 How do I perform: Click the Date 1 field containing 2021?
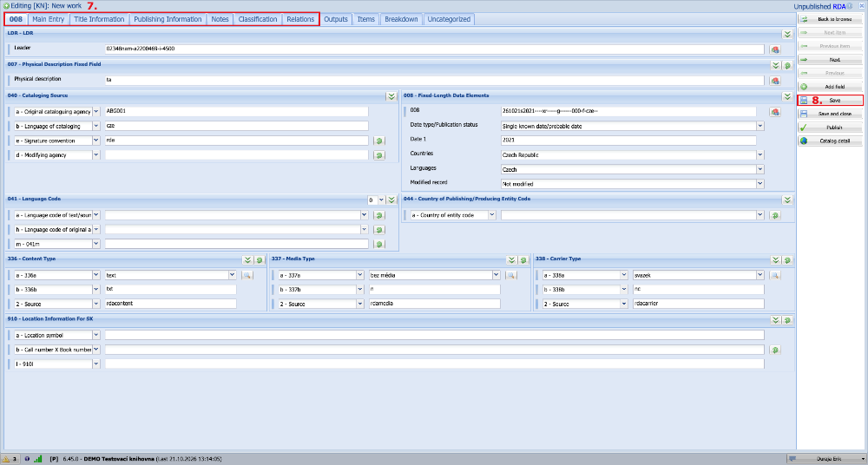628,141
